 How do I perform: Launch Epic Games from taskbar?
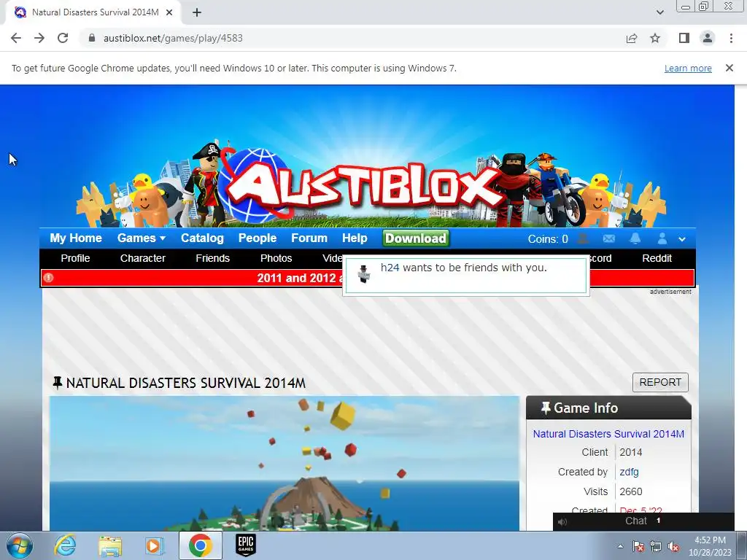246,545
